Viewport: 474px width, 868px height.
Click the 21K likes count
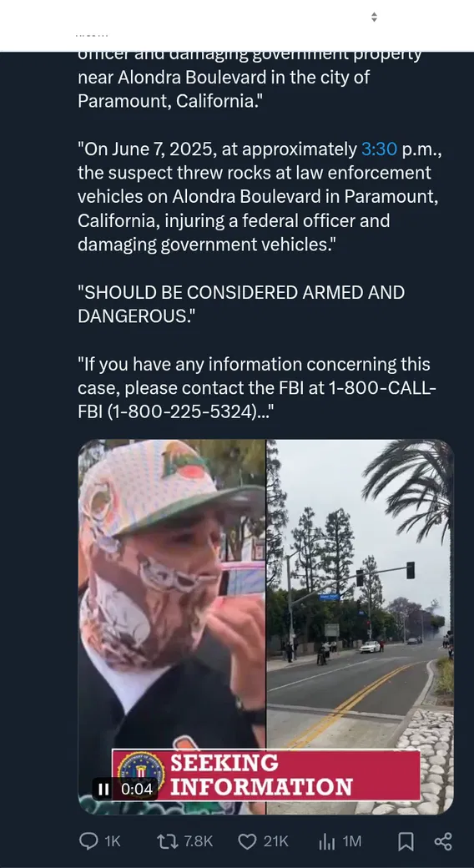point(275,841)
